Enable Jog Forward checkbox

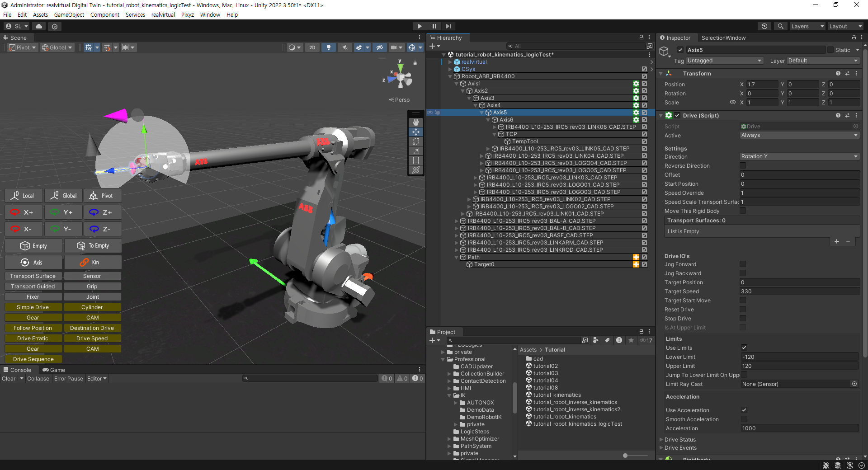point(743,264)
